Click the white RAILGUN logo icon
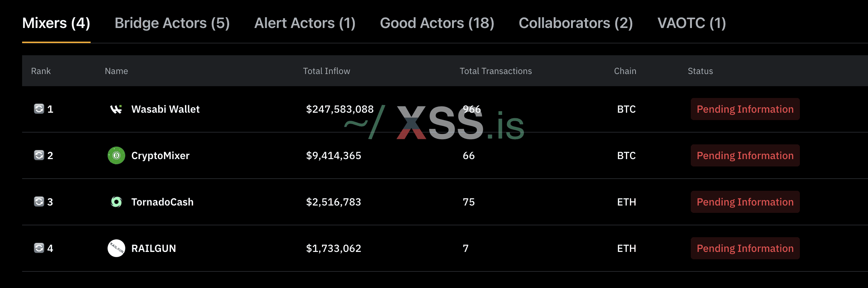The width and height of the screenshot is (868, 288). [116, 248]
